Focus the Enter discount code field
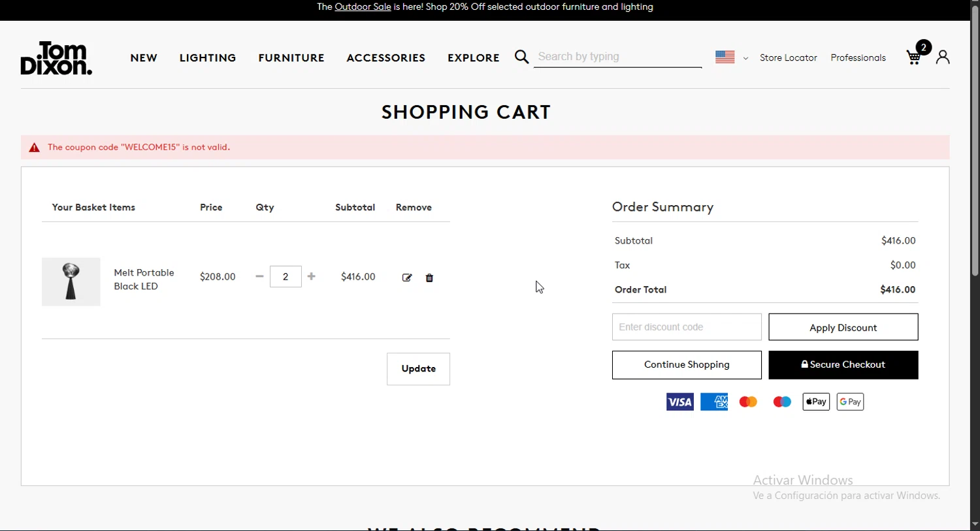This screenshot has height=531, width=980. click(687, 327)
